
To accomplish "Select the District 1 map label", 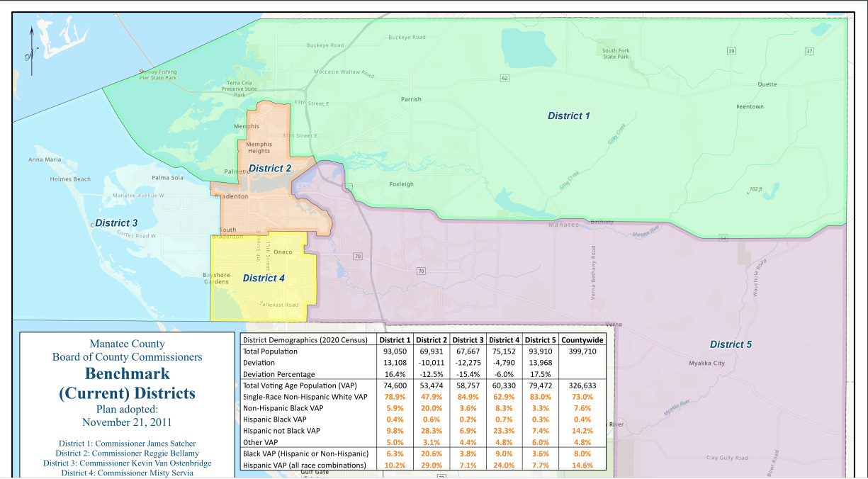I will 569,115.
